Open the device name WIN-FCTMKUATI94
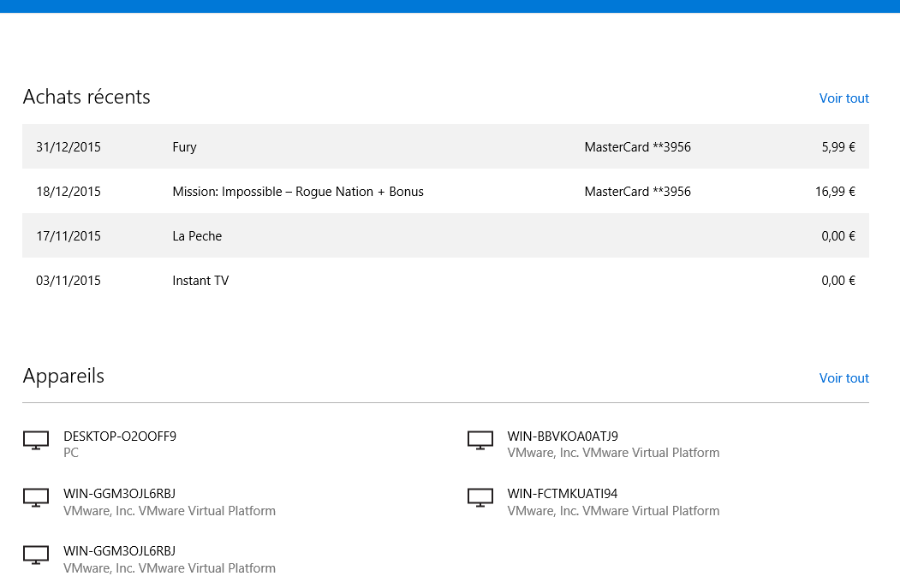Viewport: 900px width, 588px height. [x=563, y=494]
